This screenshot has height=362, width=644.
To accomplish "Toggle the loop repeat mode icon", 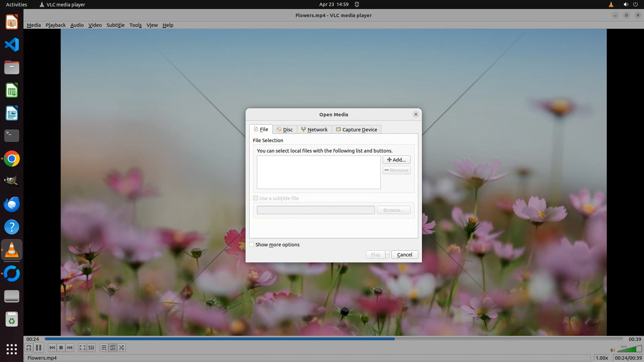I will (113, 348).
